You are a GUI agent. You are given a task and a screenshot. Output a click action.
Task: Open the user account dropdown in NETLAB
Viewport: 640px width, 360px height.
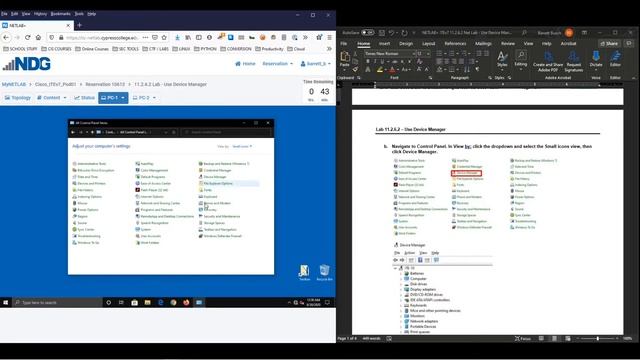tap(316, 64)
